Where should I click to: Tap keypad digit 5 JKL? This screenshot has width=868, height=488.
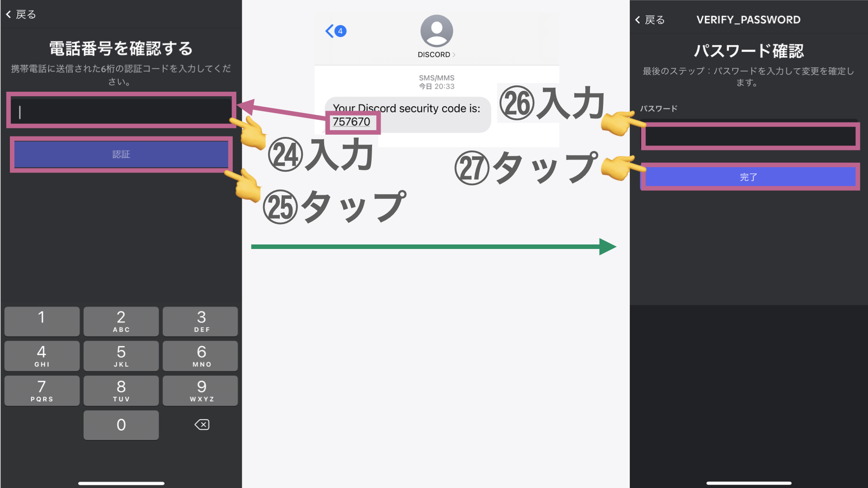[x=121, y=356]
